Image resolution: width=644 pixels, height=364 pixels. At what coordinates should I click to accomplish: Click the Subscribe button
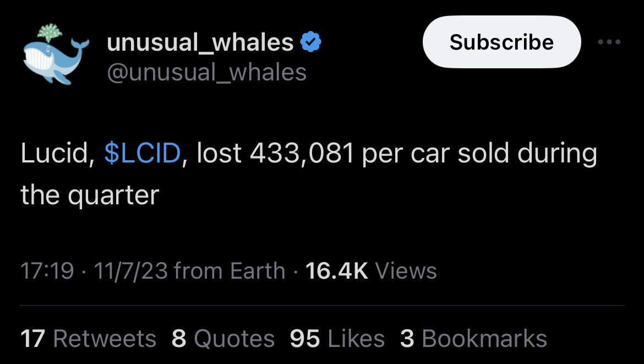pyautogui.click(x=501, y=42)
